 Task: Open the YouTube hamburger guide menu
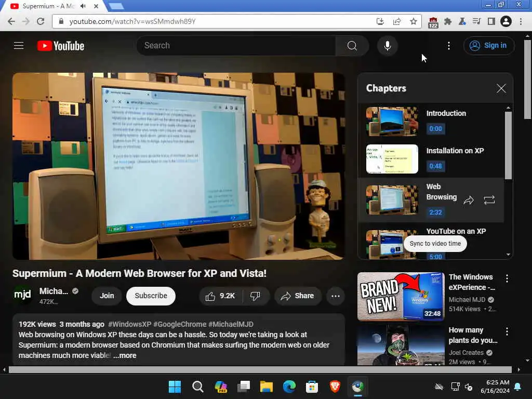click(x=19, y=46)
